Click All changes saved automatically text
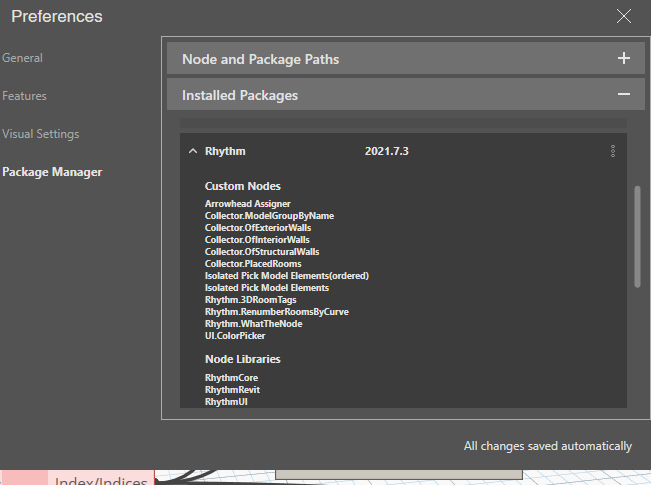Viewport: 651px width, 485px height. coord(548,446)
